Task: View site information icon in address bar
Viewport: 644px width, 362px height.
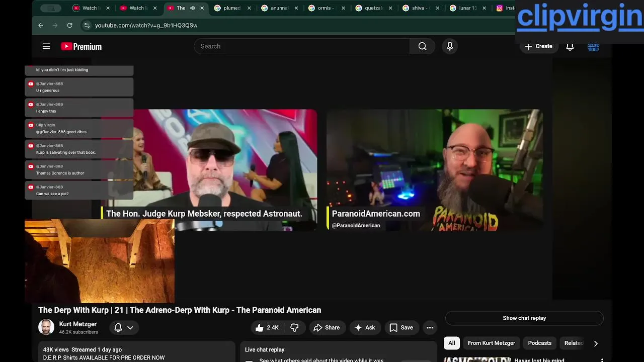Action: (x=87, y=25)
